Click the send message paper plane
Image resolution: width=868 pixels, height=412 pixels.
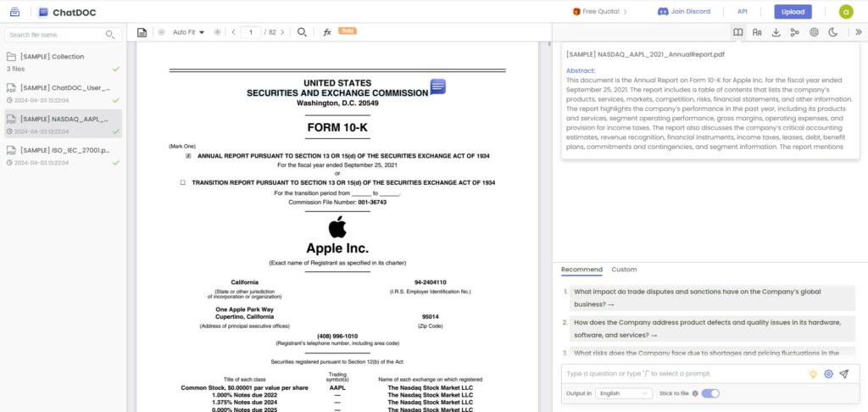coord(843,374)
